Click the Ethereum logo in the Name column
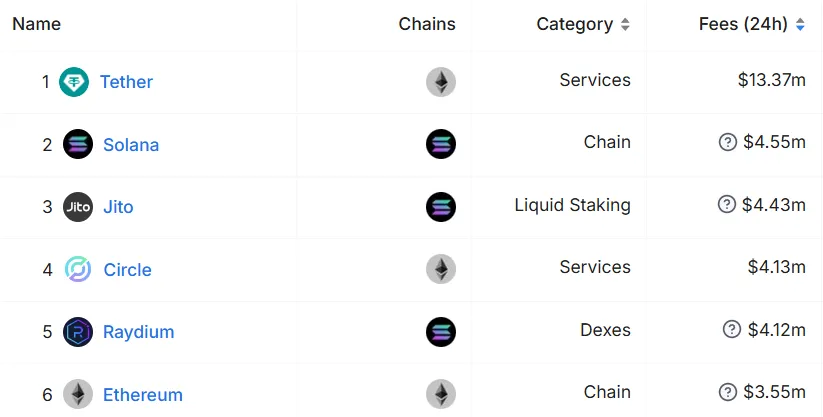The width and height of the screenshot is (823, 417). tap(78, 394)
